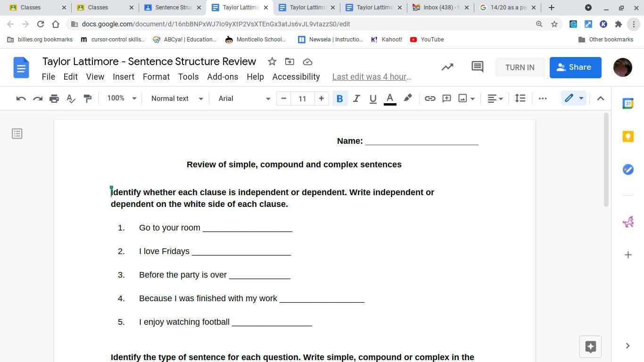Hide the menus with collapse arrow
The width and height of the screenshot is (644, 362).
coord(600,99)
